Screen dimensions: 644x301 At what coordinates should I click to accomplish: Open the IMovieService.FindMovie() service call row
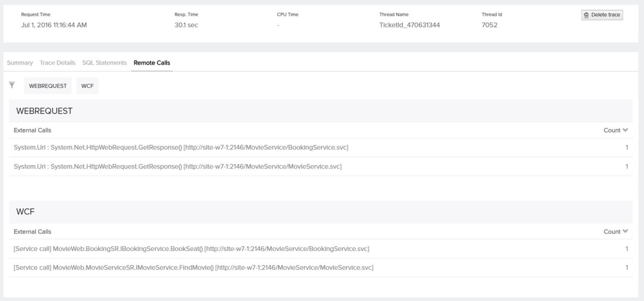click(193, 268)
